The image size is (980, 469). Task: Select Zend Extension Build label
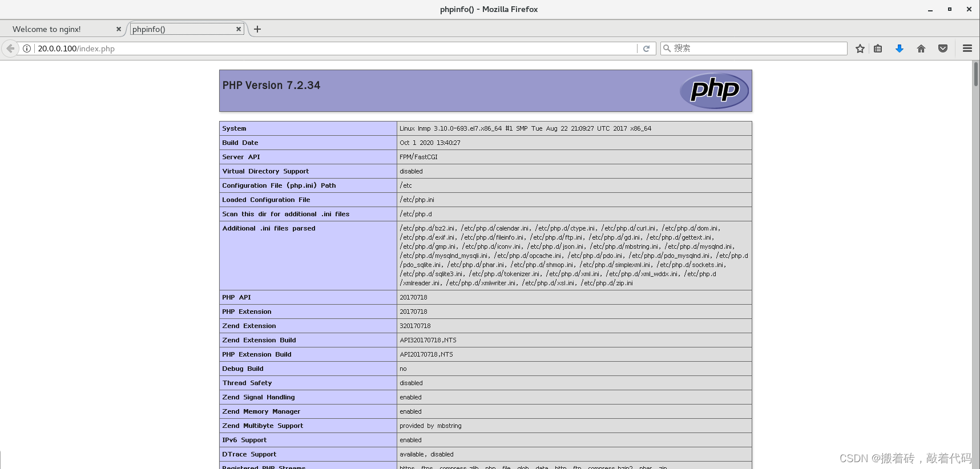pos(259,340)
